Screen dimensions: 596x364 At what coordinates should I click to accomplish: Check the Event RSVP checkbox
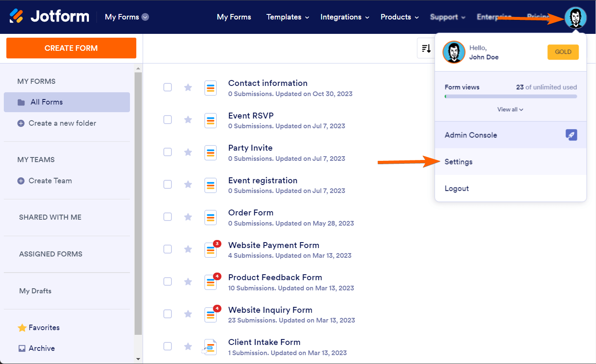pos(168,120)
